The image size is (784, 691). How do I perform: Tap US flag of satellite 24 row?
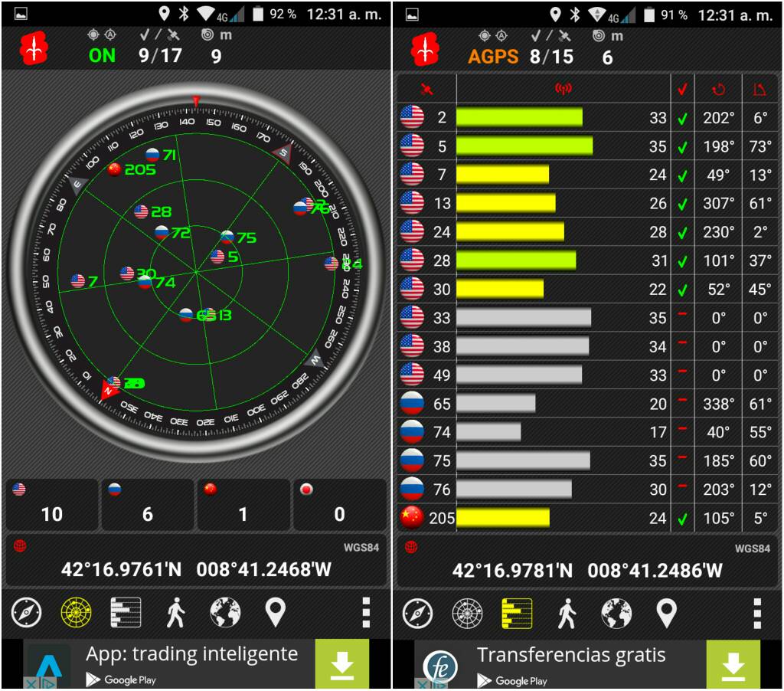412,231
